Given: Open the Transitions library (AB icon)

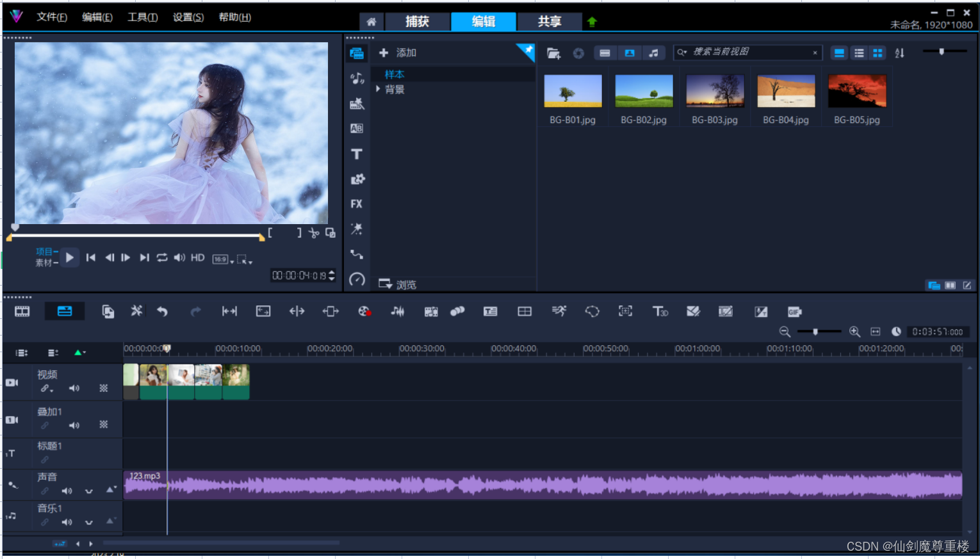Looking at the screenshot, I should (x=357, y=129).
